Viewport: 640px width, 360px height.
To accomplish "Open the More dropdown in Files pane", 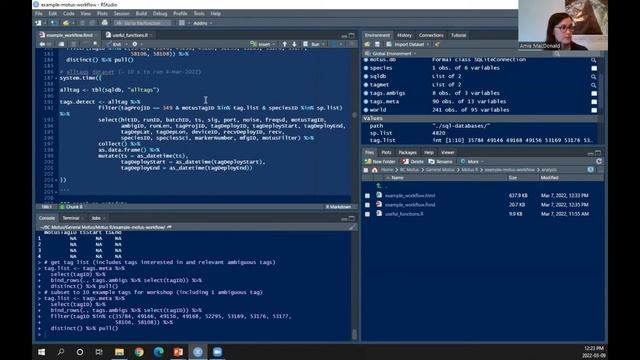I will pyautogui.click(x=471, y=162).
